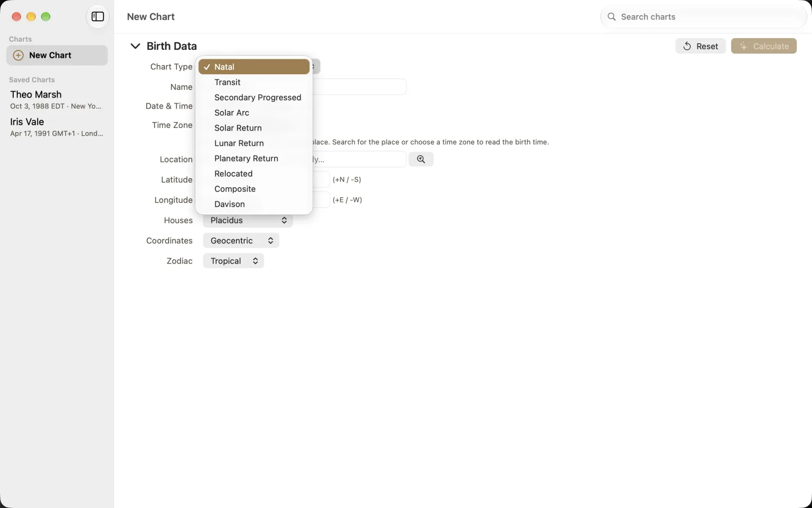Open saved chart Iris Vale
This screenshot has height=508, width=812.
click(57, 127)
